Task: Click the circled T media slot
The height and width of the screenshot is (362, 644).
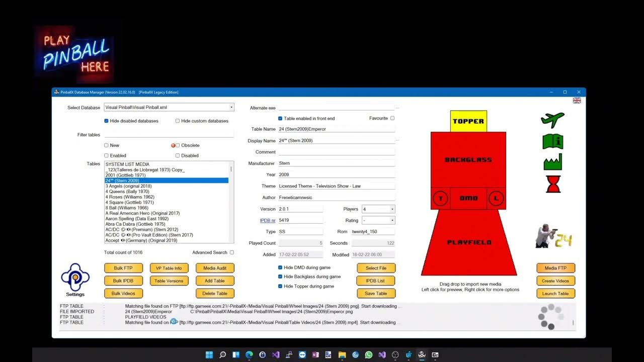Action: [440, 199]
